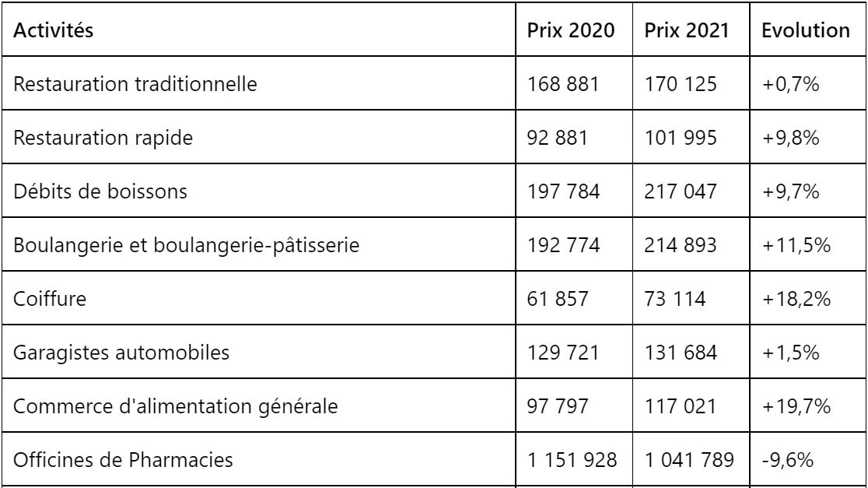Select the Prix 2021 header cell
The image size is (868, 488).
click(691, 30)
